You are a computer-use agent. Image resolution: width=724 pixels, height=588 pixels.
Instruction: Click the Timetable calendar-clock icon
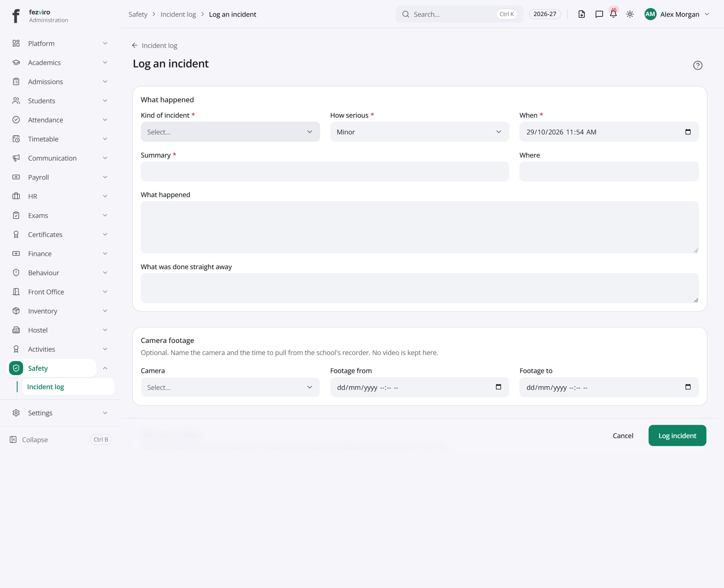pos(16,139)
